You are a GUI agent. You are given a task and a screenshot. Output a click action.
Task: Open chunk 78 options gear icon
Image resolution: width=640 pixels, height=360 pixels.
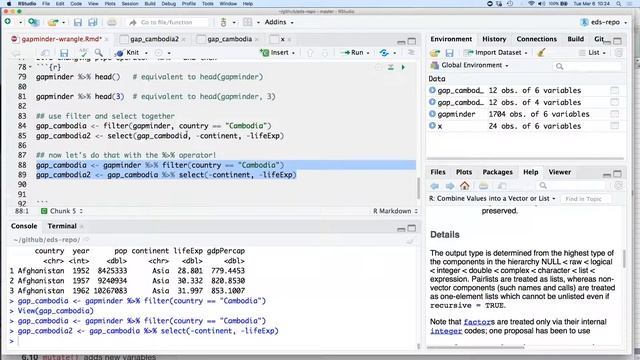coord(378,67)
